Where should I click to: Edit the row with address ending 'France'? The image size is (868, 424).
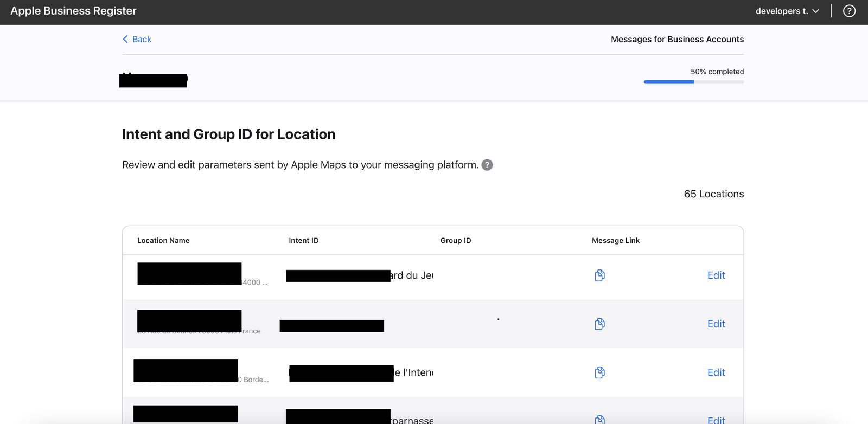(x=716, y=324)
